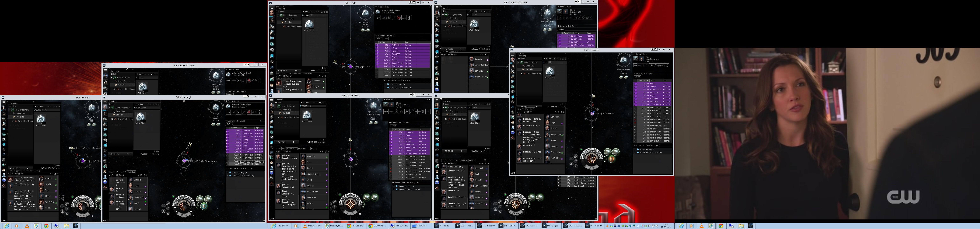The width and height of the screenshot is (980, 229).
Task: Collapse Mackinaw ship tree in Foyle inventory
Action: [278, 15]
